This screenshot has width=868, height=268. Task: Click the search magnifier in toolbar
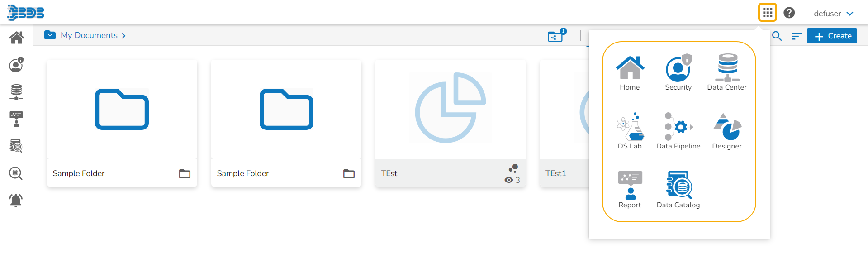point(777,36)
